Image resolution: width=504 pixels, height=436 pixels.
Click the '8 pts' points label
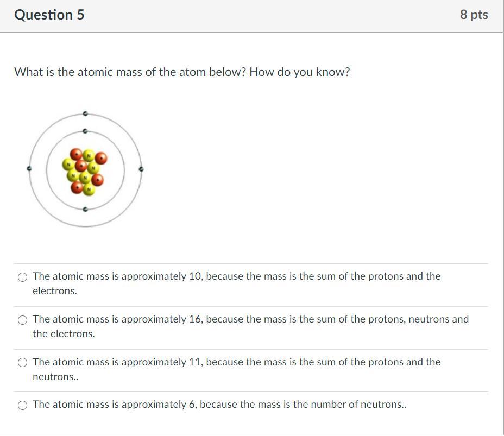[474, 15]
